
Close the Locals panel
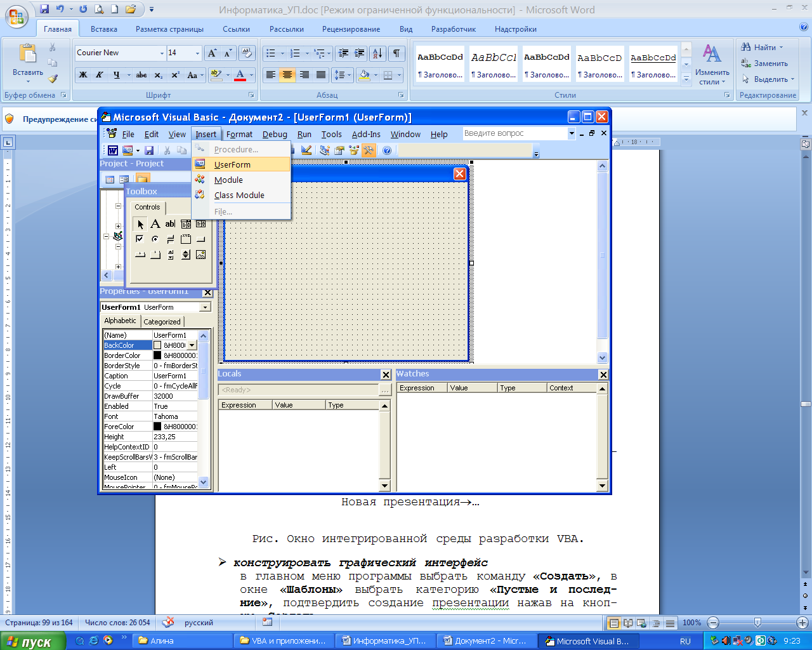point(386,375)
